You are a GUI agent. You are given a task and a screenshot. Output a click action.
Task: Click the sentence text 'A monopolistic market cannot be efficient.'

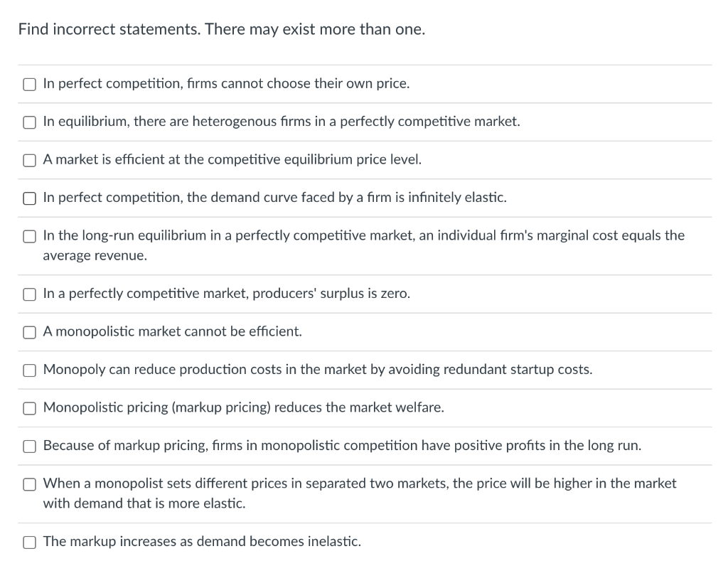(x=172, y=331)
